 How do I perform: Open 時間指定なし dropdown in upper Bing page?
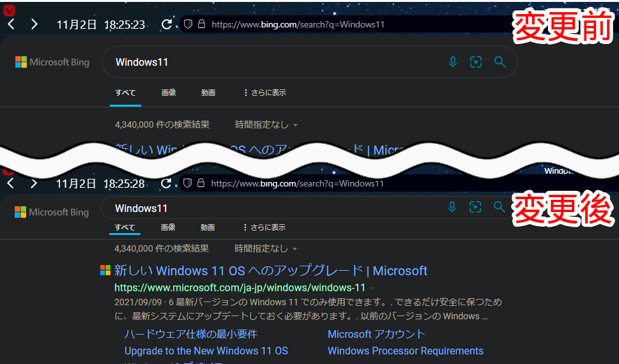[266, 125]
